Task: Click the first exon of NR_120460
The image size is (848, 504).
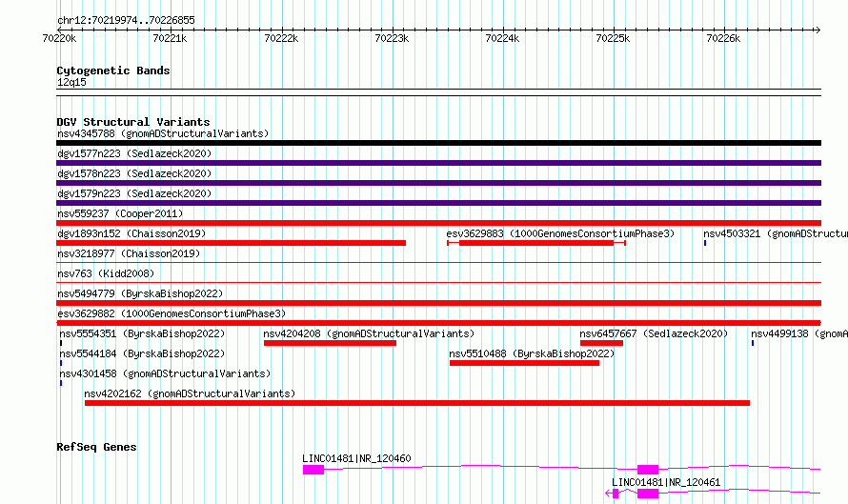Action: point(313,470)
